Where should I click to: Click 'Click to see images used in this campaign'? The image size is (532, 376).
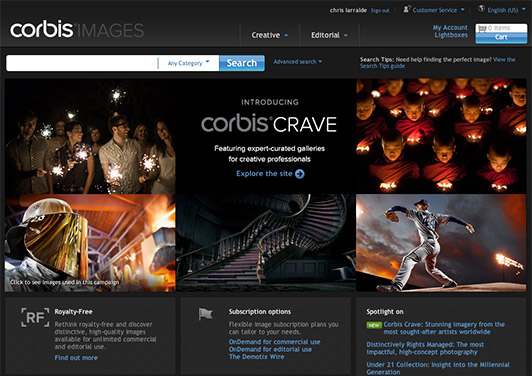(64, 282)
